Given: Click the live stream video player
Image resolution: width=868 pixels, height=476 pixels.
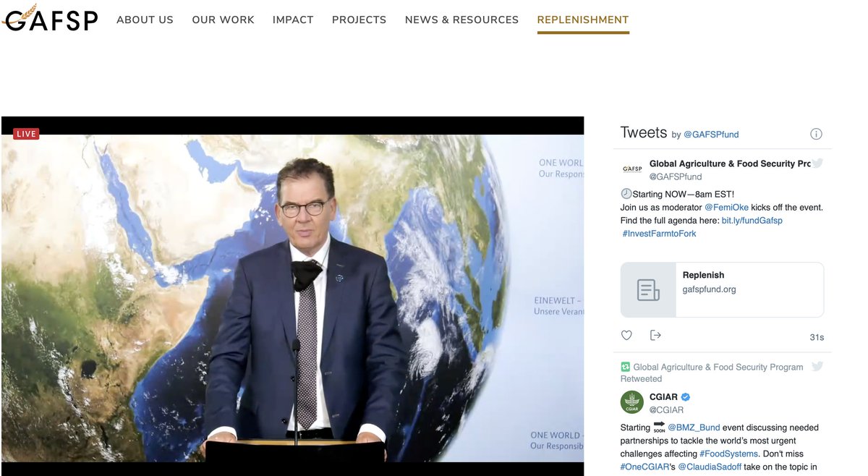Looking at the screenshot, I should click(292, 296).
